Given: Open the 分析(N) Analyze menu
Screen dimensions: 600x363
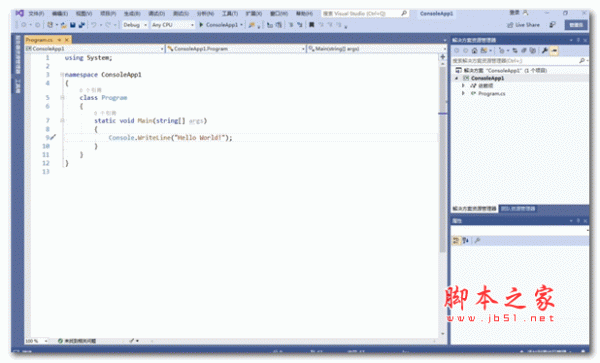Looking at the screenshot, I should point(205,14).
